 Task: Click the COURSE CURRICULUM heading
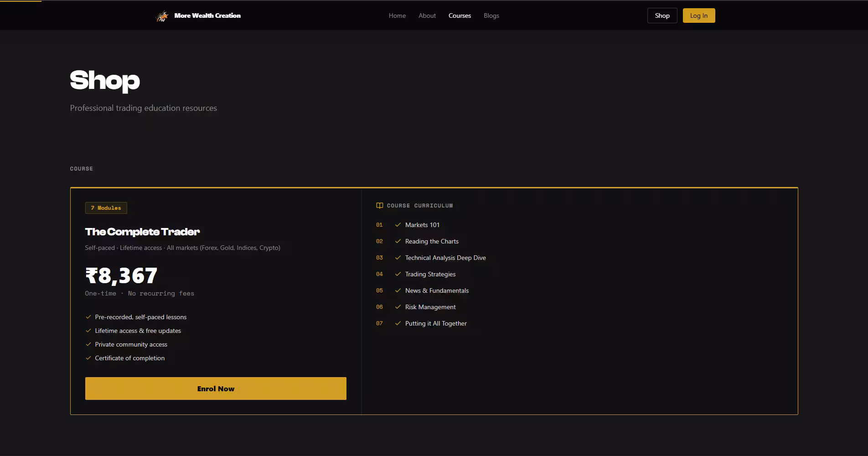pos(420,206)
